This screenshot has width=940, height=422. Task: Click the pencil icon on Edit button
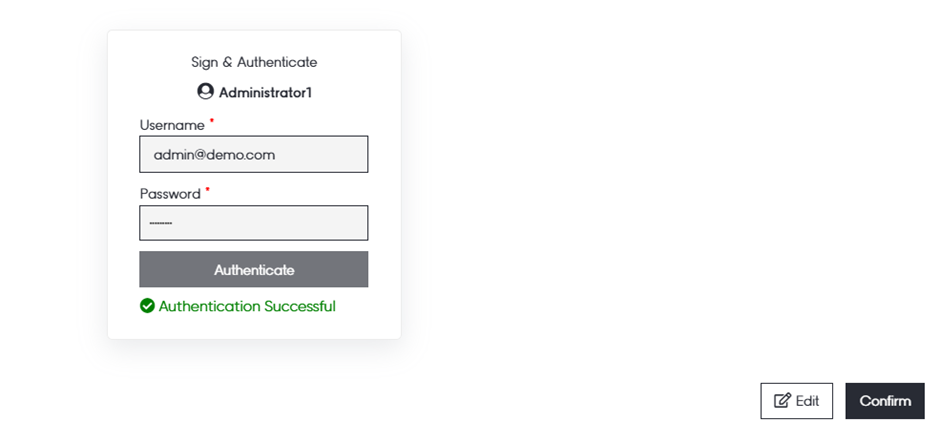pyautogui.click(x=782, y=401)
